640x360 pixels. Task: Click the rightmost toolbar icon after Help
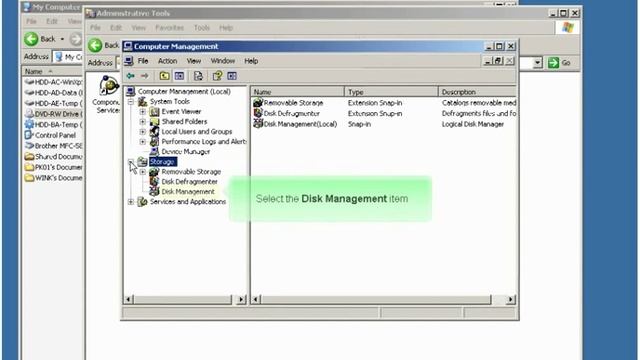pyautogui.click(x=232, y=76)
